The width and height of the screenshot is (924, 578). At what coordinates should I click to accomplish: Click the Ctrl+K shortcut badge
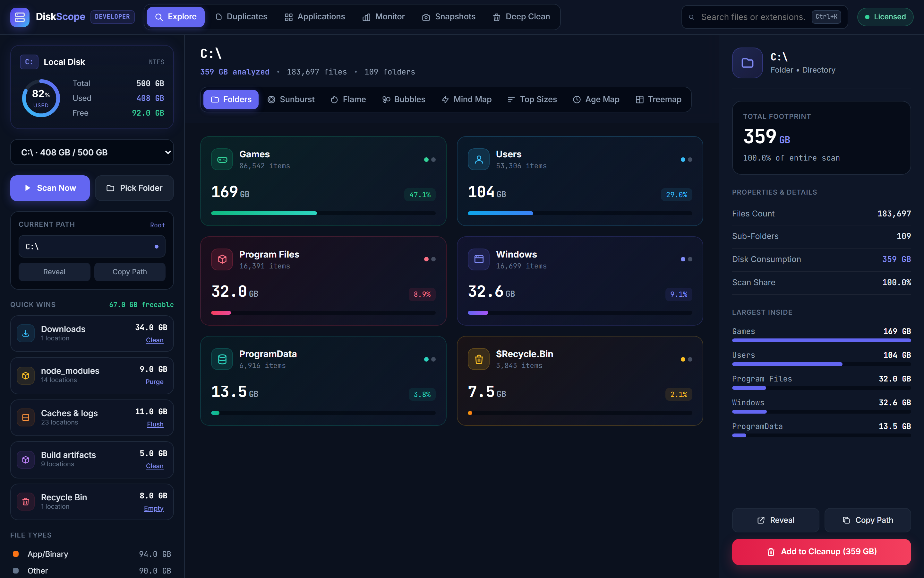(826, 17)
